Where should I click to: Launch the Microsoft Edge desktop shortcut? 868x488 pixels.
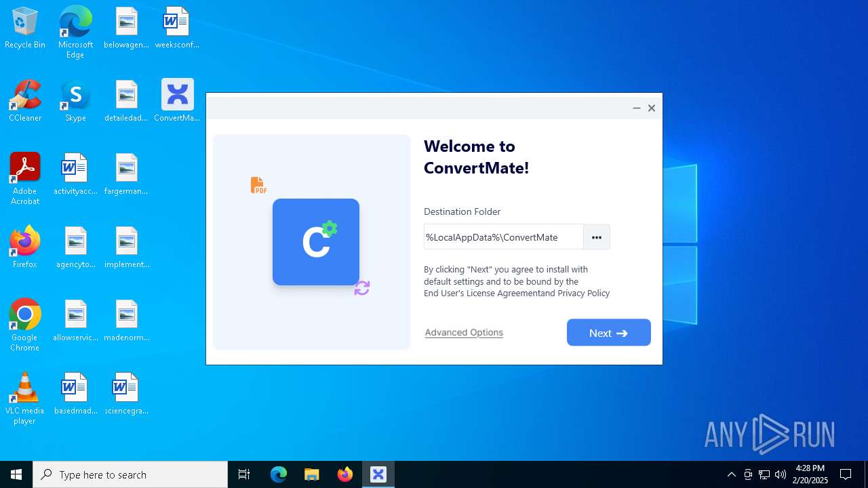coord(75,32)
